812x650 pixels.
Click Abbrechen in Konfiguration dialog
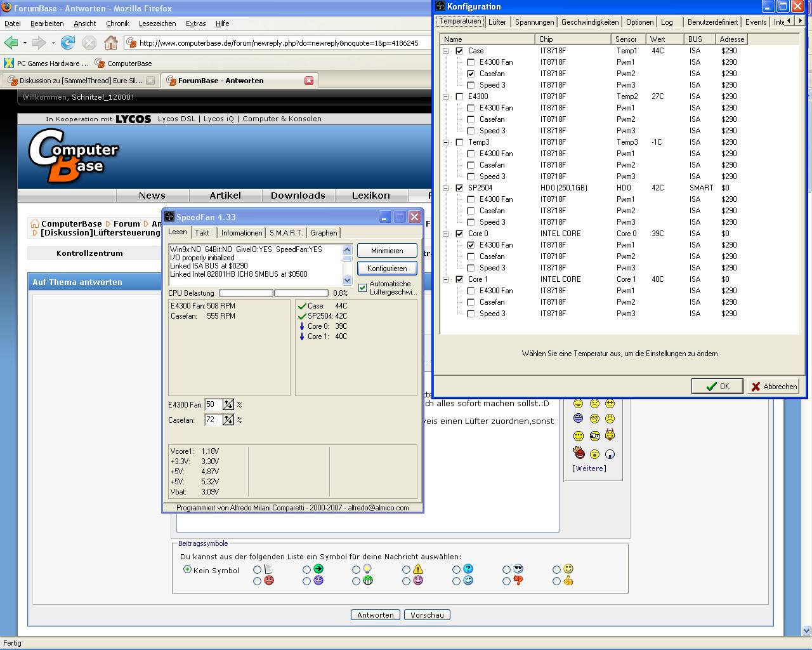pos(773,386)
